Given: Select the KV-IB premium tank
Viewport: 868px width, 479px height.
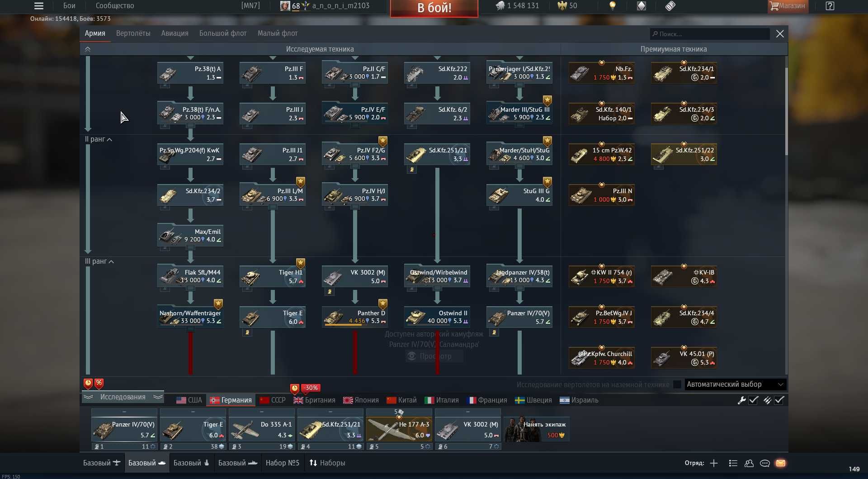Looking at the screenshot, I should pos(684,276).
